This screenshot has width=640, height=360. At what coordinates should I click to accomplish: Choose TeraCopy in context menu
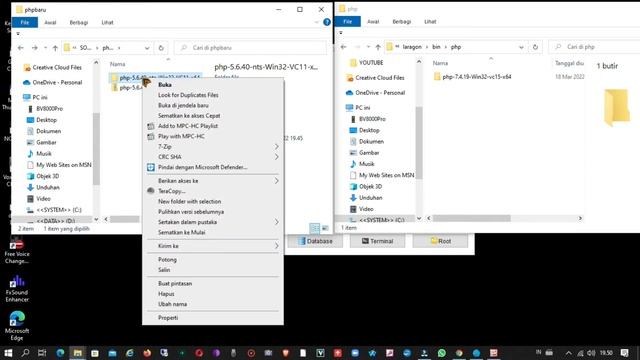pyautogui.click(x=171, y=191)
